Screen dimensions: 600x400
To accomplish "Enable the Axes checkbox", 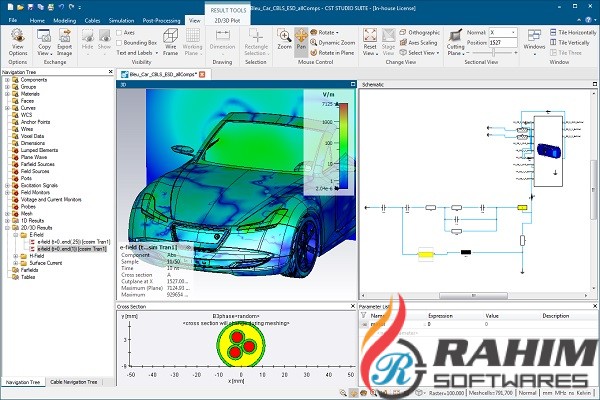I will (x=119, y=33).
